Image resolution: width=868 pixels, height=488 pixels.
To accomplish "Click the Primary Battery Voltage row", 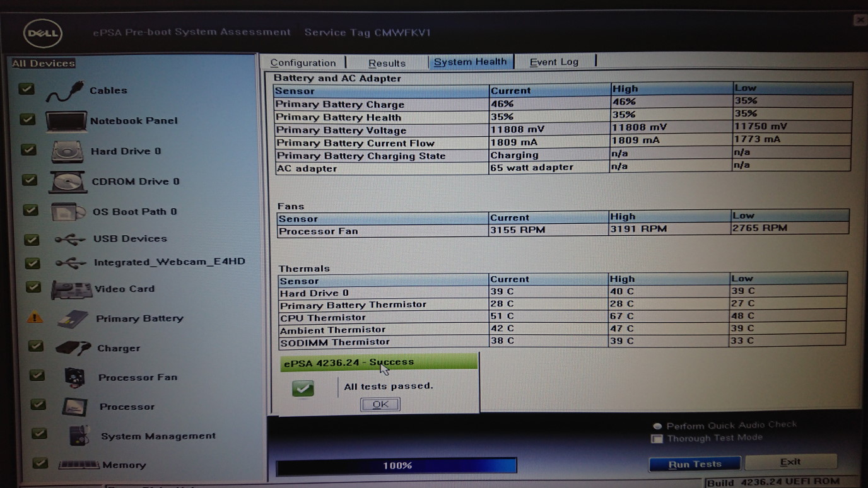I will point(563,129).
